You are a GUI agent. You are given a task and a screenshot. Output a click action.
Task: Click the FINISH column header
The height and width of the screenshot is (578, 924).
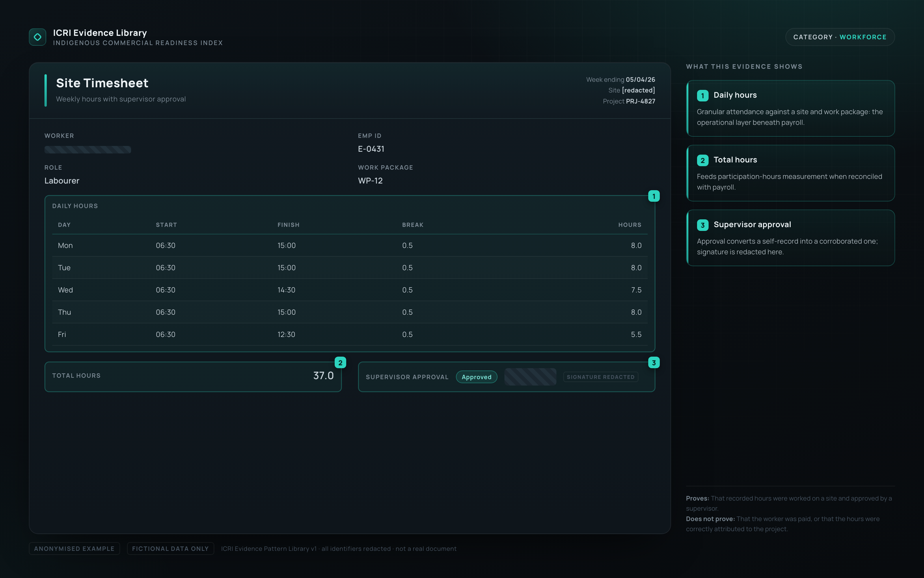point(288,225)
